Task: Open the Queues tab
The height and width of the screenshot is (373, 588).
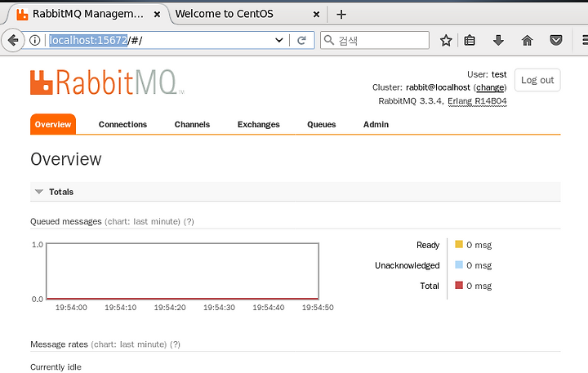Action: point(322,124)
